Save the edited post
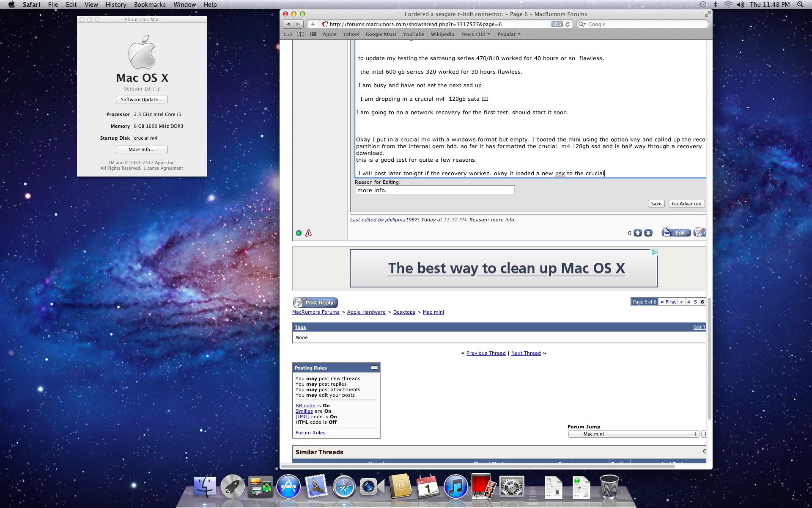Screen dimensions: 812x508 click(656, 204)
